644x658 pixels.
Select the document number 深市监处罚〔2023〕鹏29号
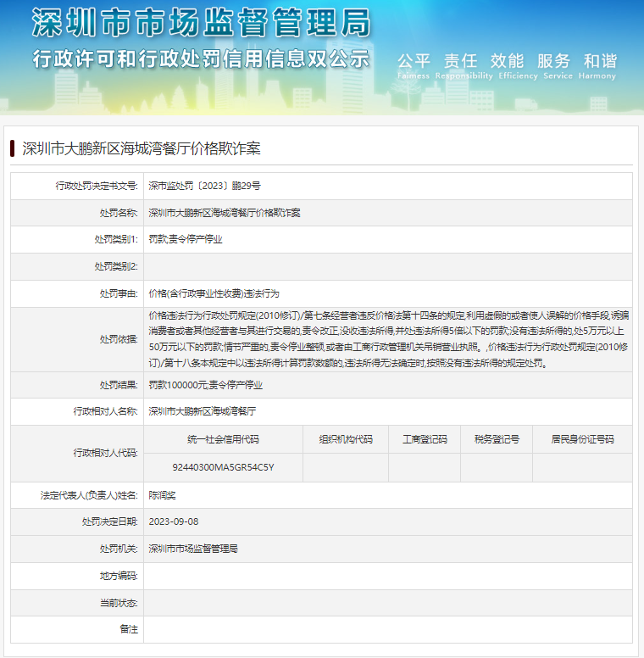point(204,186)
